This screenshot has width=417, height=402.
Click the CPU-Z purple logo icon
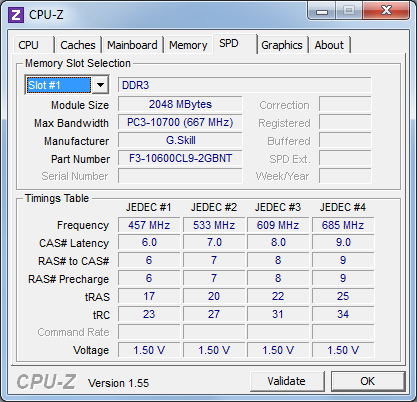(16, 15)
